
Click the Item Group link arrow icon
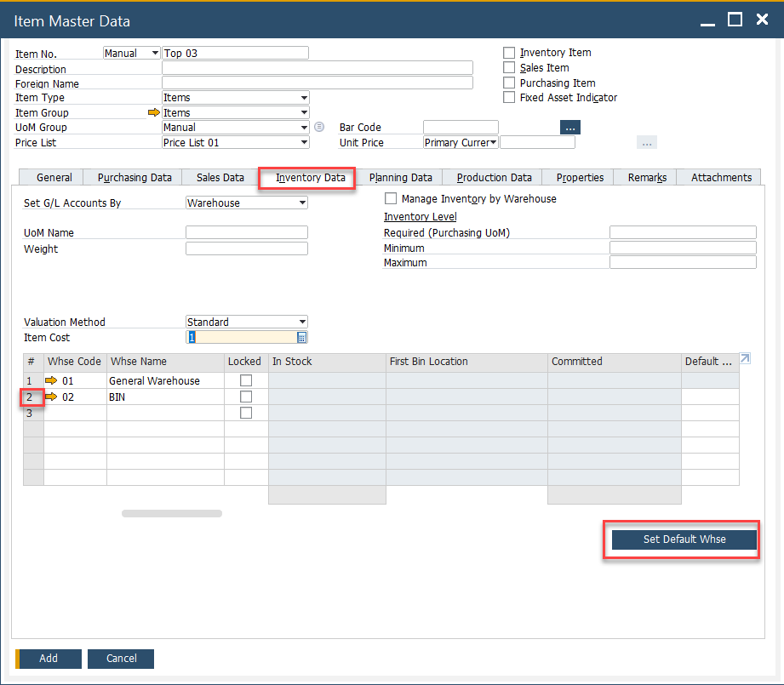tap(153, 112)
